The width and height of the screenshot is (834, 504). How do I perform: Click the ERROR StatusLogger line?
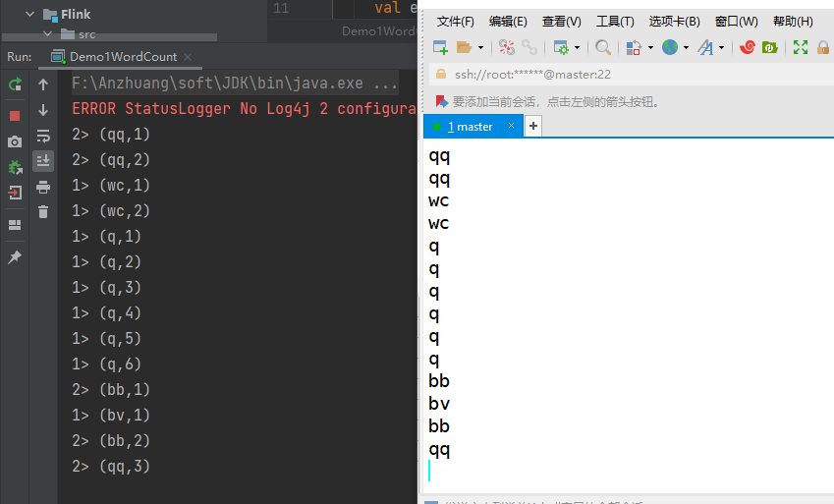pos(245,109)
